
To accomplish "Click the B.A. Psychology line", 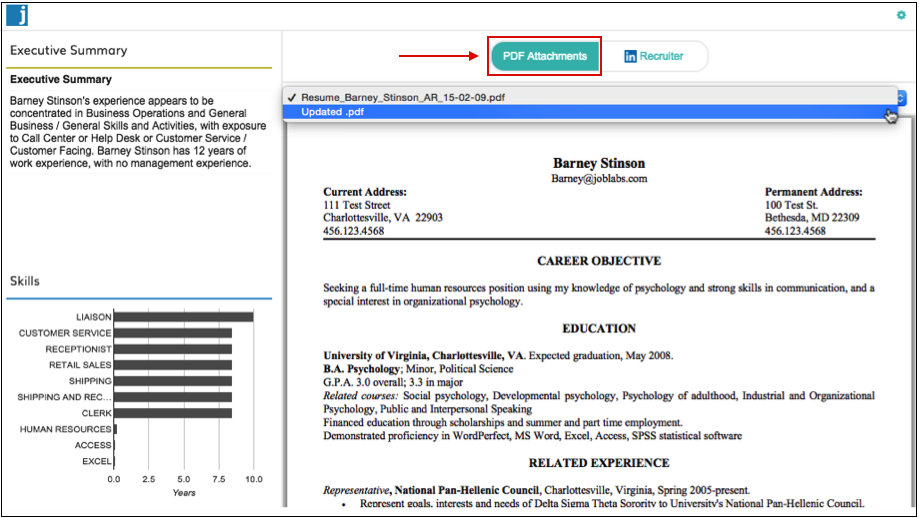I will click(x=418, y=369).
